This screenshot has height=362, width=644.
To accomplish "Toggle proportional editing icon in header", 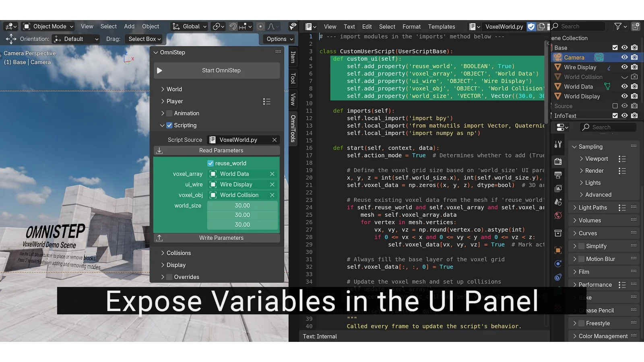I will [260, 27].
